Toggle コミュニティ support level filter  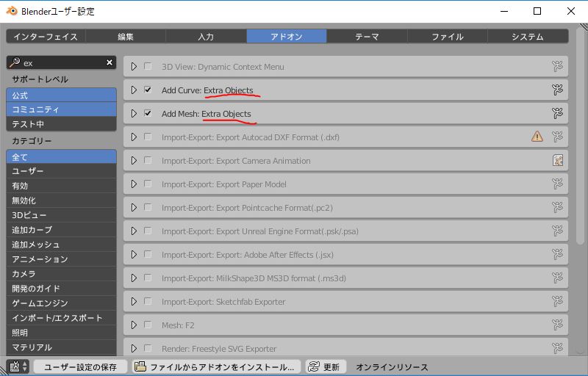(62, 109)
